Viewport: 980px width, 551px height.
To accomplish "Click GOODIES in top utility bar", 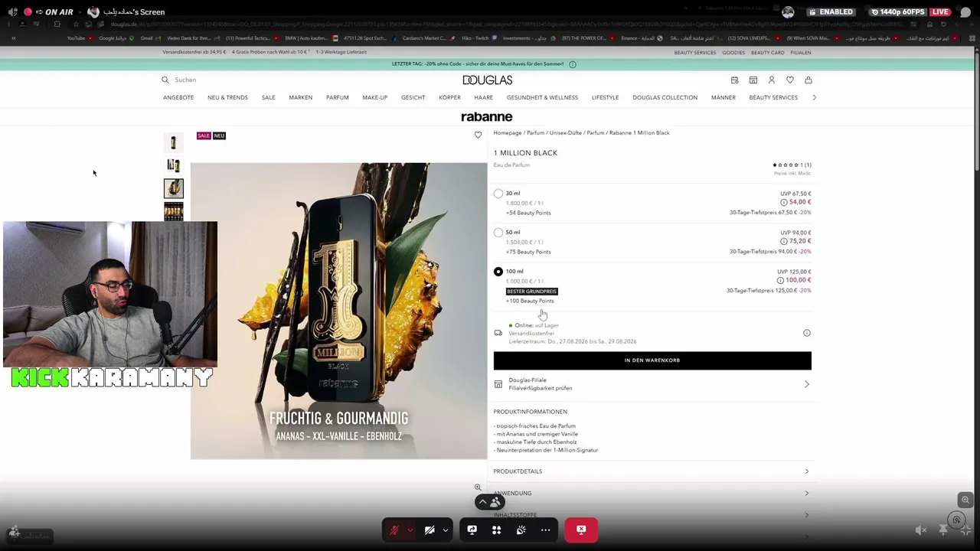I will click(733, 53).
